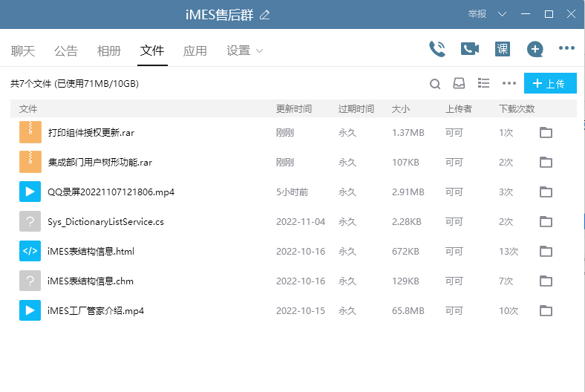Open the file inbox tray icon
Image resolution: width=585 pixels, height=392 pixels.
[x=459, y=83]
